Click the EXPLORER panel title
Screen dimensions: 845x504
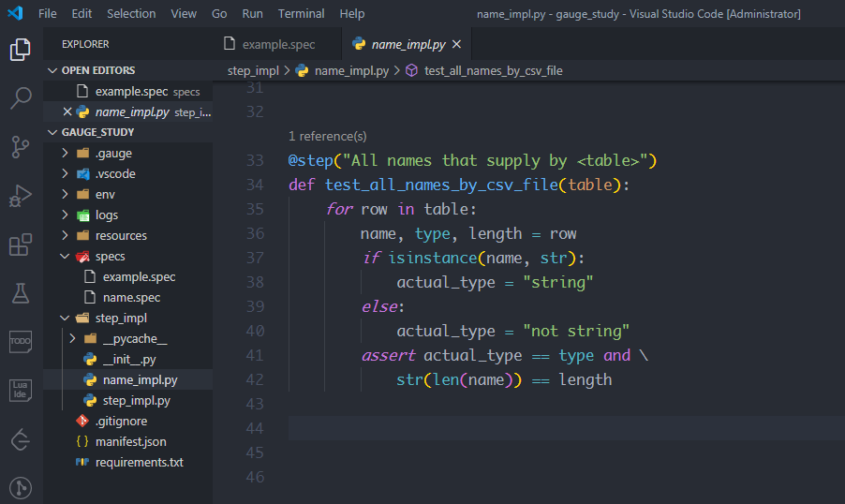(x=85, y=44)
